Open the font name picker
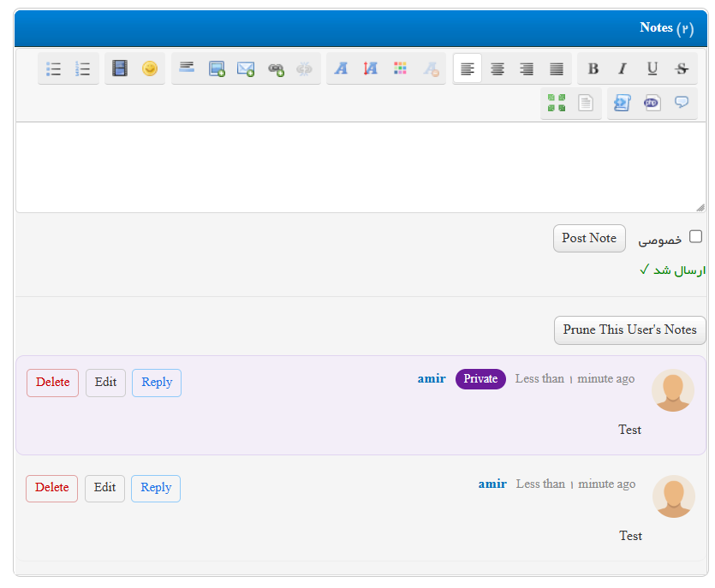 point(341,68)
